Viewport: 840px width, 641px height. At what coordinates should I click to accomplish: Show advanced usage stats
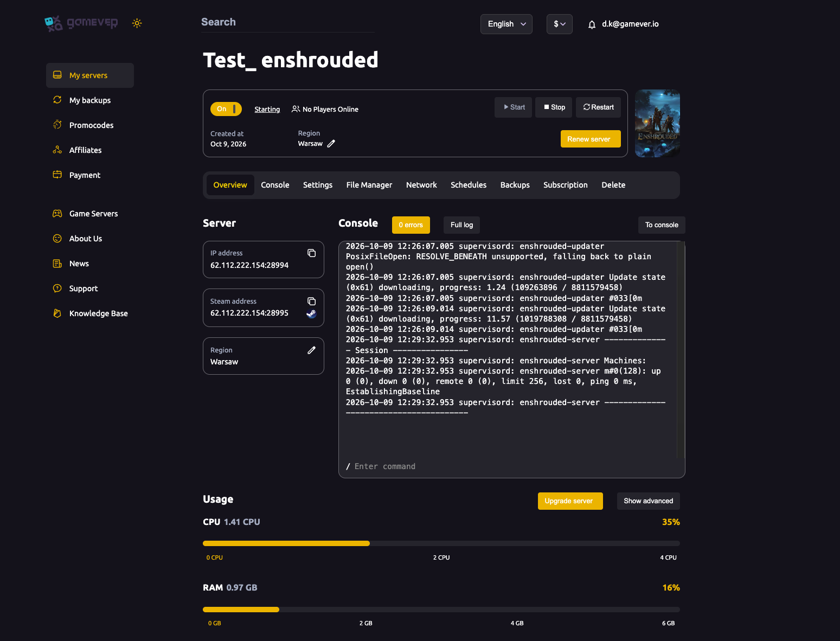click(649, 501)
